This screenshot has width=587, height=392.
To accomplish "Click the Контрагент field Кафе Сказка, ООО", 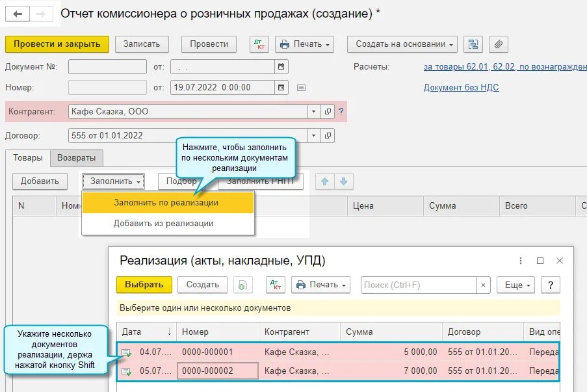I will point(188,112).
